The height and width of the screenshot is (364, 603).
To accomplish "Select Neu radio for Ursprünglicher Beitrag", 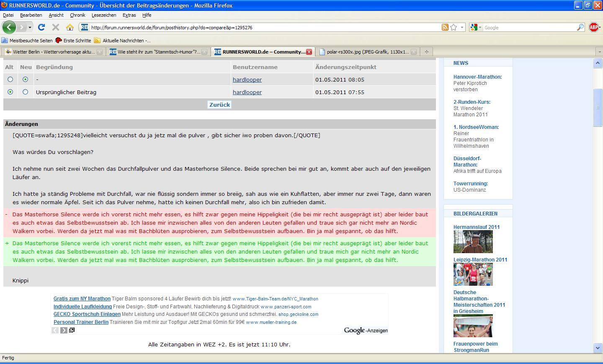I will [x=26, y=92].
